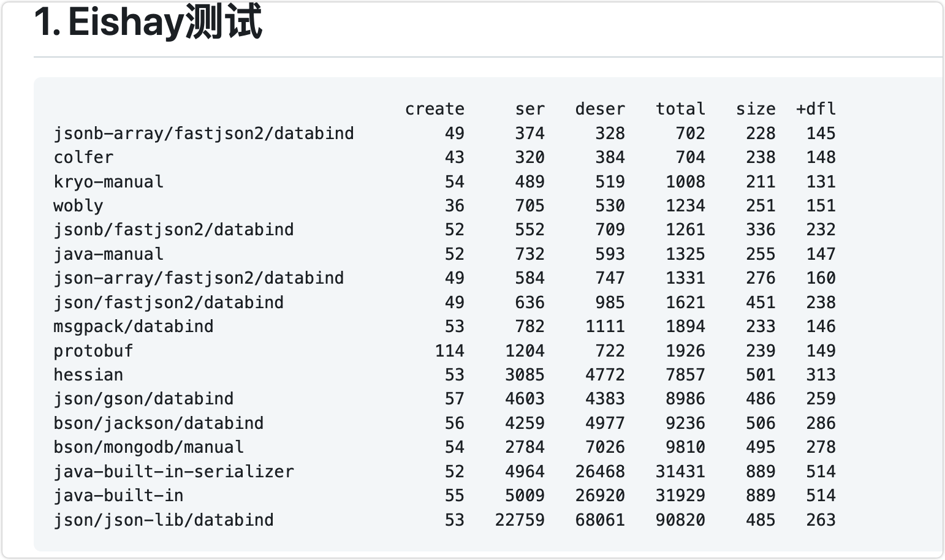Click create value 36 in wobly row
This screenshot has height=560, width=945.
pyautogui.click(x=454, y=206)
